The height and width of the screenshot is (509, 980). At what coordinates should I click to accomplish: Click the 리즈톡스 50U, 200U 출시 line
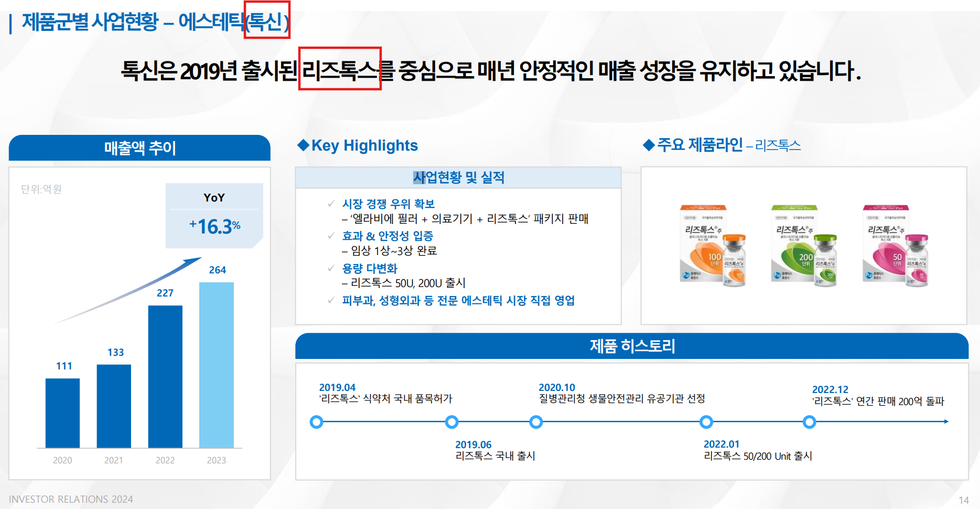tap(404, 283)
